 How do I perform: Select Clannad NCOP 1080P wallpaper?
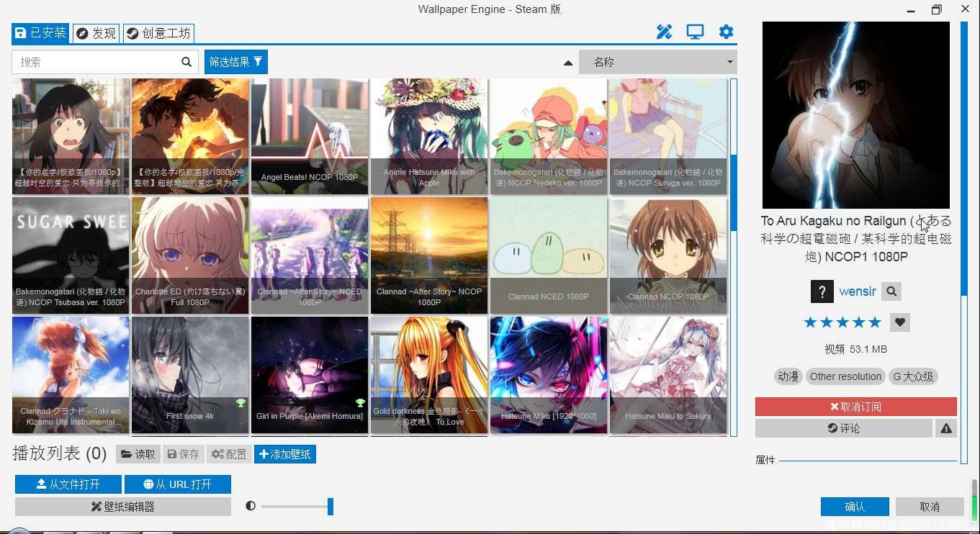(x=668, y=255)
